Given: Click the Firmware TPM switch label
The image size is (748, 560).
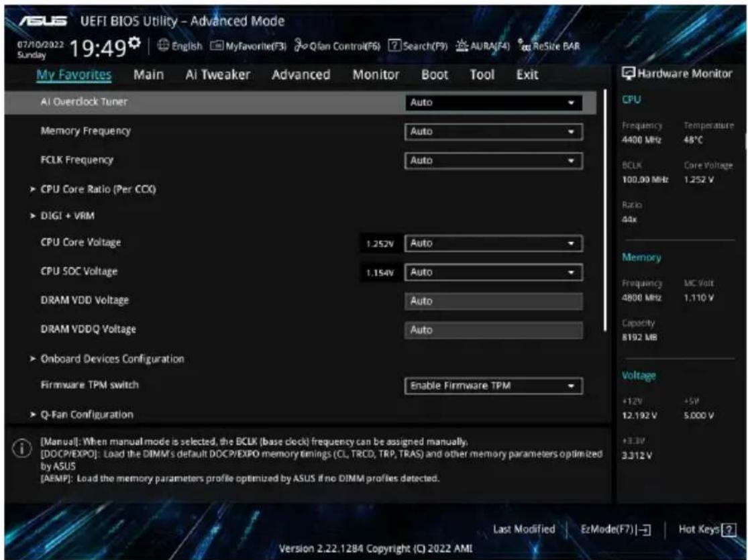Looking at the screenshot, I should 90,384.
